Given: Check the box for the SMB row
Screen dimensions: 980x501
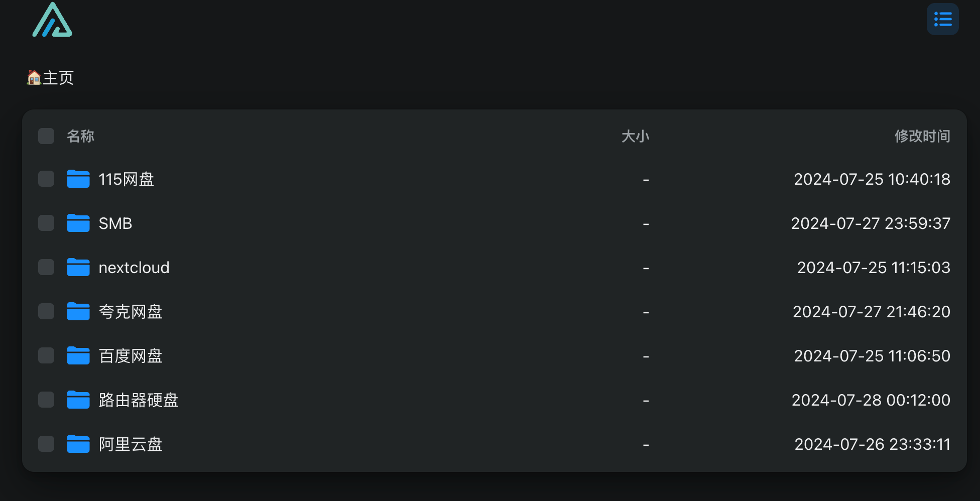Looking at the screenshot, I should coord(46,223).
